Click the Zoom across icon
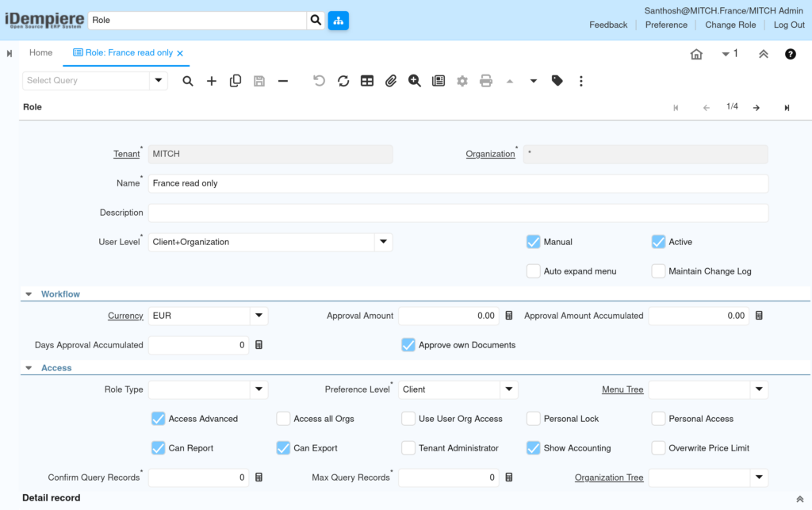Screen dimensions: 812x510 (414, 81)
